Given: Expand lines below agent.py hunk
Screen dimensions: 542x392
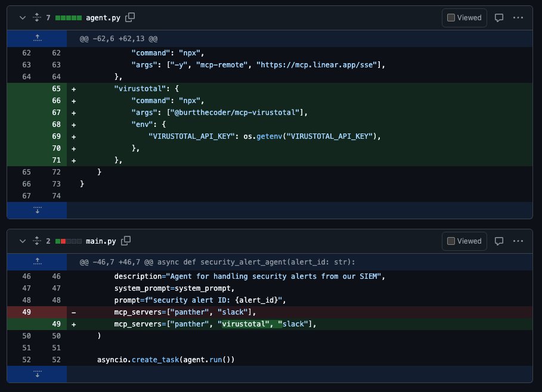Looking at the screenshot, I should point(37,210).
